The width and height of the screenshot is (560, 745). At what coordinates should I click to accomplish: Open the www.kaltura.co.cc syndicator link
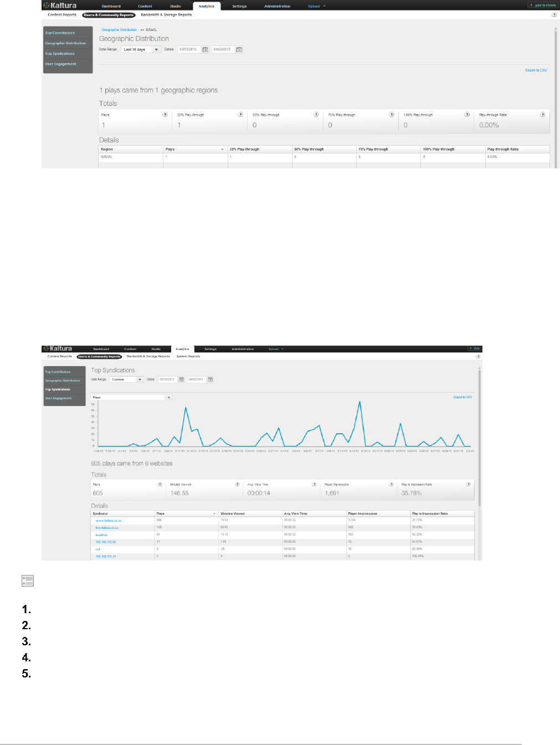click(109, 521)
